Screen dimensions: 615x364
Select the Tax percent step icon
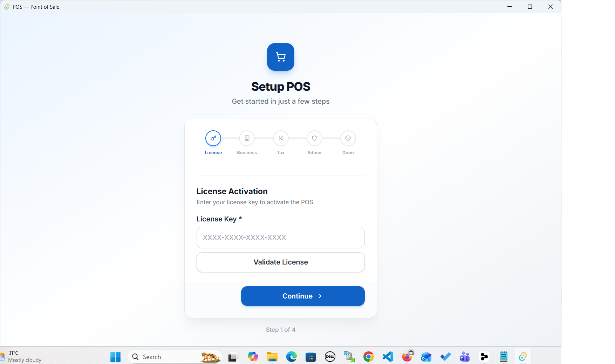[x=281, y=138]
